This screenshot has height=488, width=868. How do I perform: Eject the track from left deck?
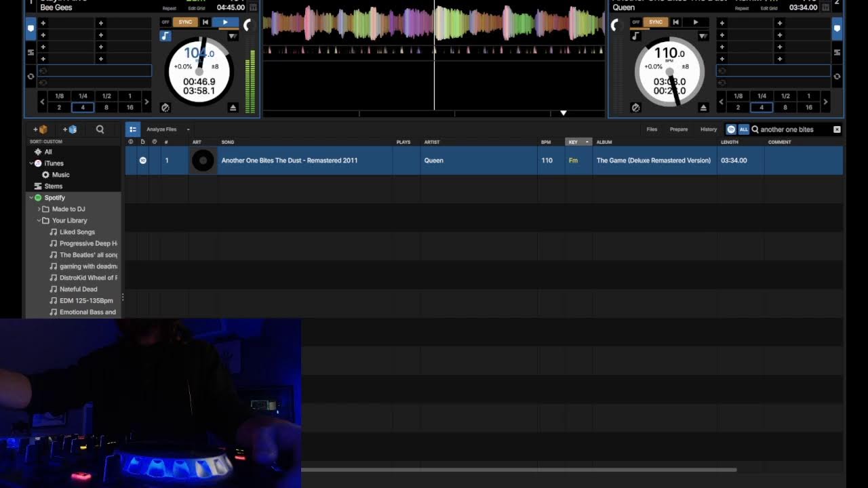pos(233,108)
